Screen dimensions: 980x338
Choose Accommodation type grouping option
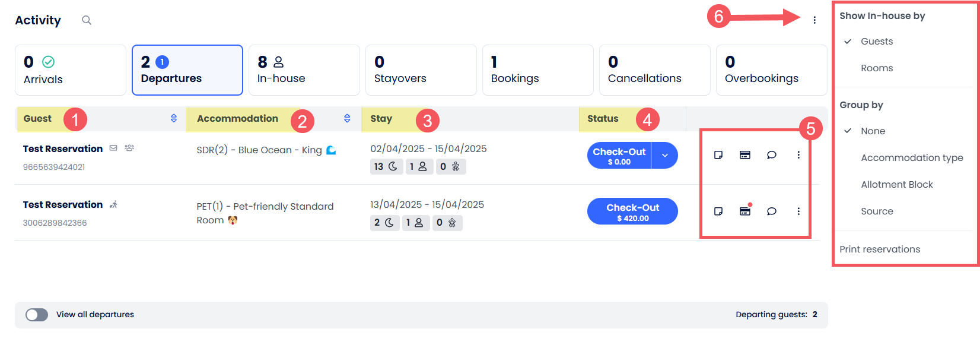click(912, 158)
